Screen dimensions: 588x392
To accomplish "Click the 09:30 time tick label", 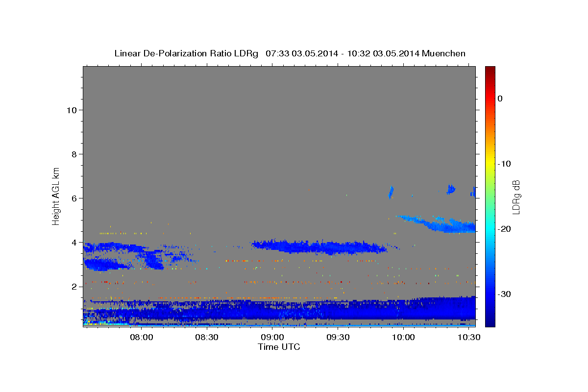I will tap(338, 338).
